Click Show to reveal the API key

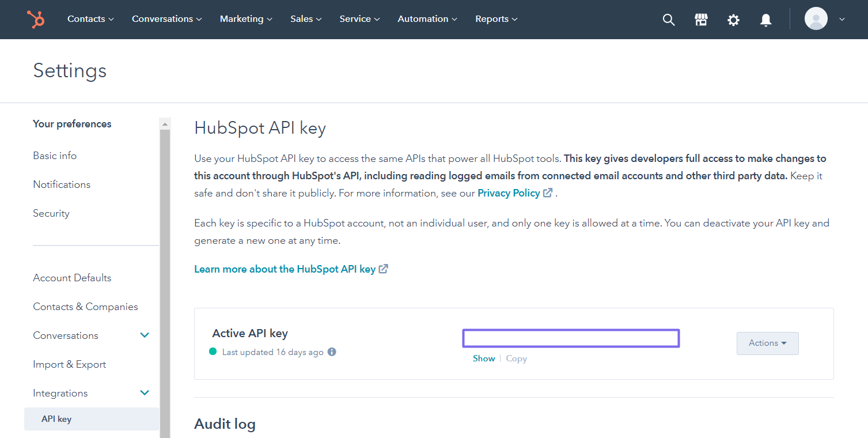coord(484,358)
